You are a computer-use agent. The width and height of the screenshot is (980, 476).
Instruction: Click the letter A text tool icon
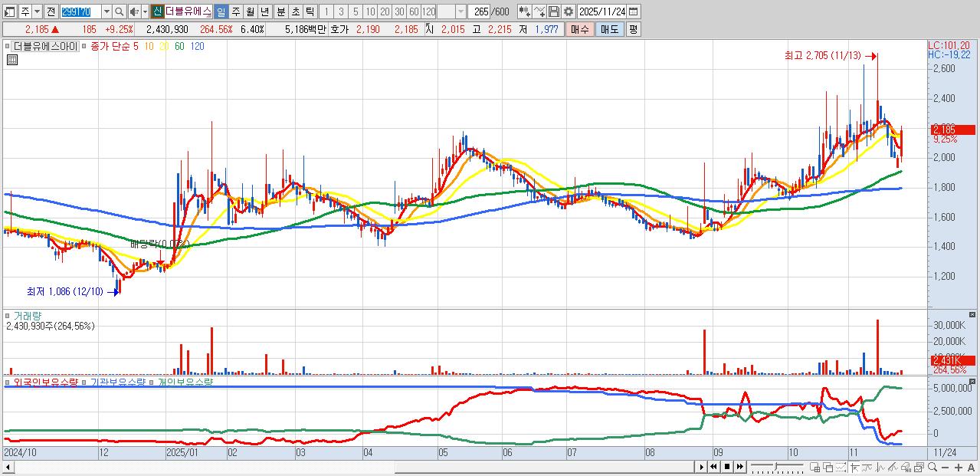click(x=971, y=468)
